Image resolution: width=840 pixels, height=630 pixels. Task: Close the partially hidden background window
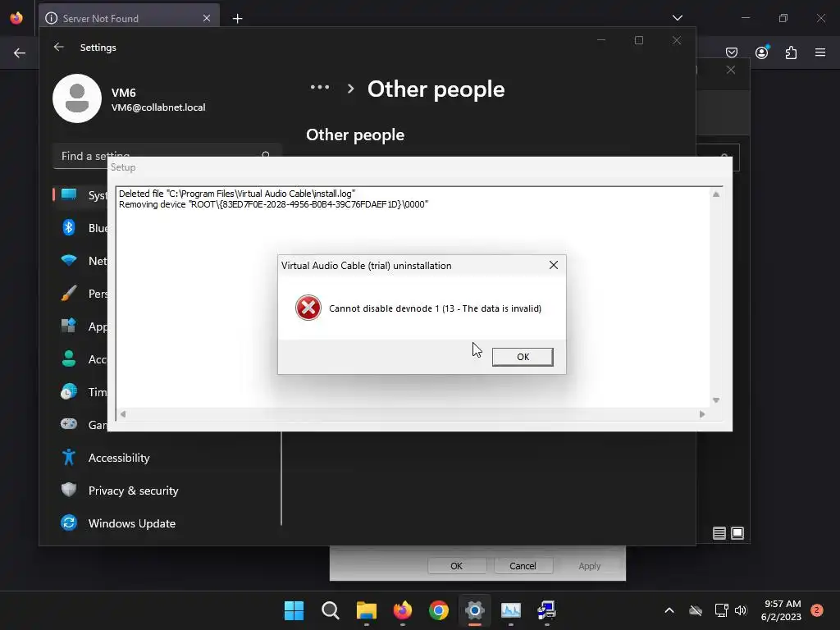pyautogui.click(x=731, y=70)
